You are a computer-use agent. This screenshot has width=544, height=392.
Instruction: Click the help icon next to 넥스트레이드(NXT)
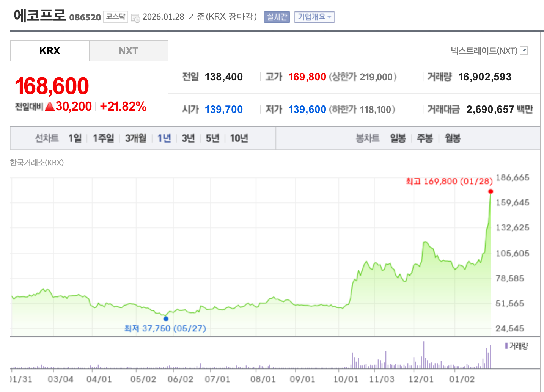(524, 50)
